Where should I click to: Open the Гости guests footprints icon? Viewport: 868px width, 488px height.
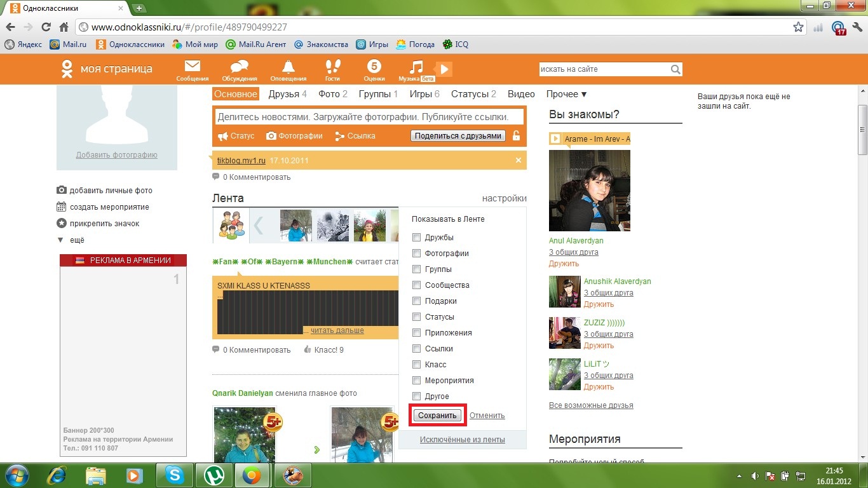pyautogui.click(x=332, y=70)
